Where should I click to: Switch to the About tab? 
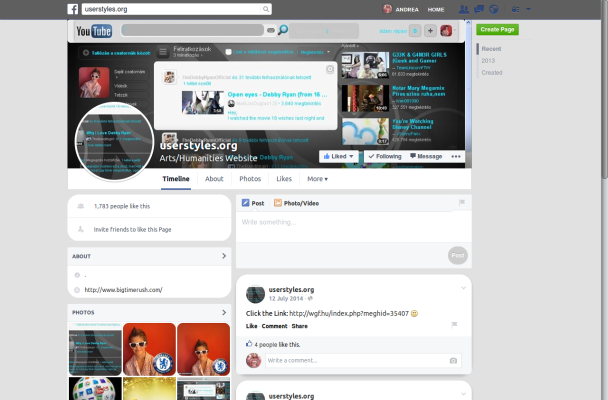coord(214,179)
